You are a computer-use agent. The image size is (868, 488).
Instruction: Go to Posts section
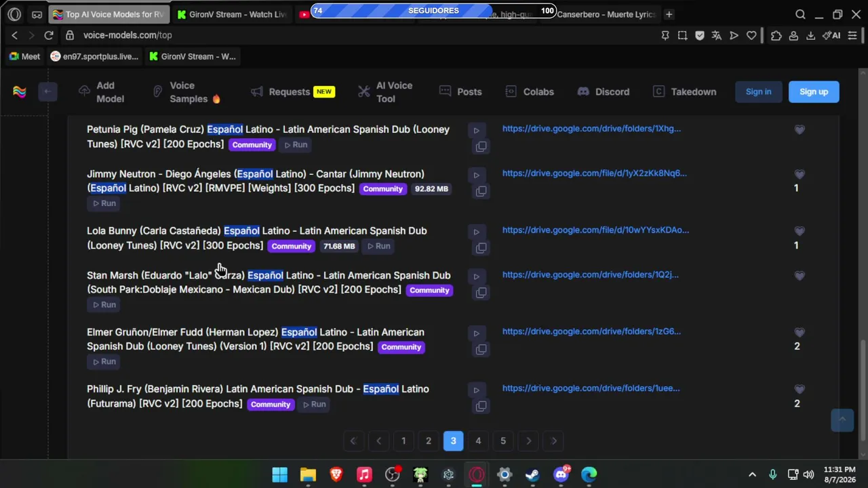point(460,91)
